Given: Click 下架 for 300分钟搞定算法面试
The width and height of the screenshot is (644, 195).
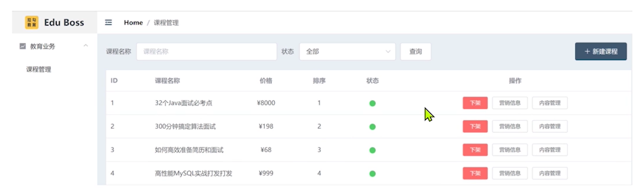Looking at the screenshot, I should (475, 126).
